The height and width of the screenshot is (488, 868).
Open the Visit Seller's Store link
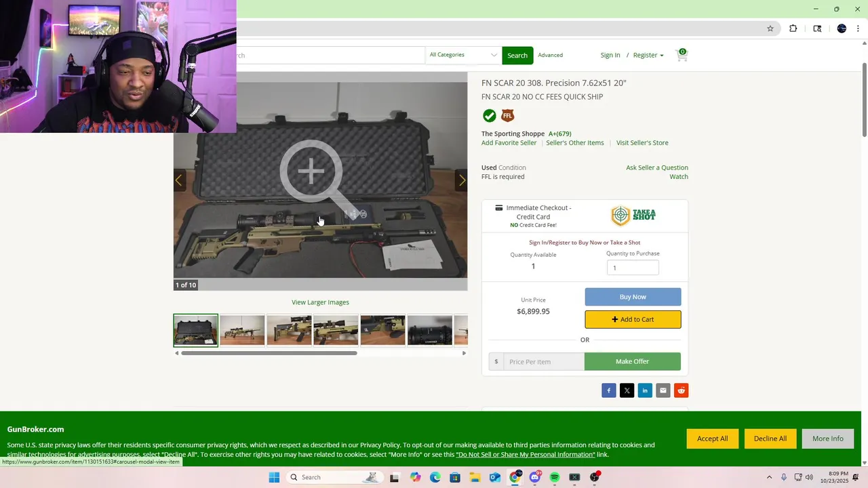click(642, 142)
